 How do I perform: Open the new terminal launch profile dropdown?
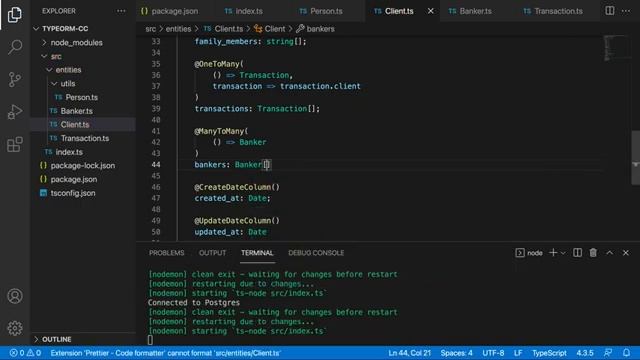[563, 253]
